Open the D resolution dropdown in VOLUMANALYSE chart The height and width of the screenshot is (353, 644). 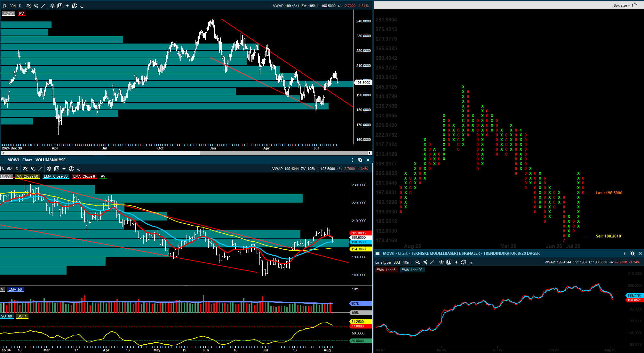click(17, 169)
